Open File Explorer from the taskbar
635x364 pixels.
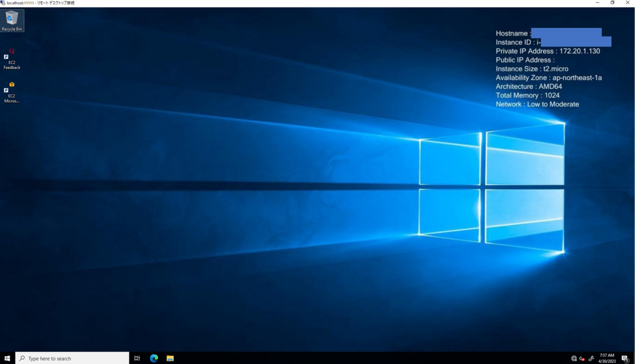coord(170,358)
